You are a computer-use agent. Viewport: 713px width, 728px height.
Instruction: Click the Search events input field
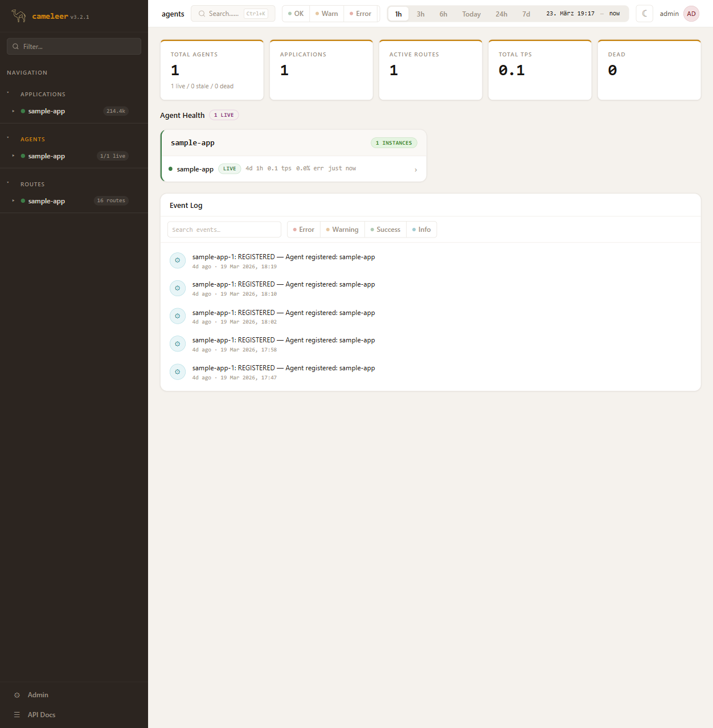tap(224, 230)
